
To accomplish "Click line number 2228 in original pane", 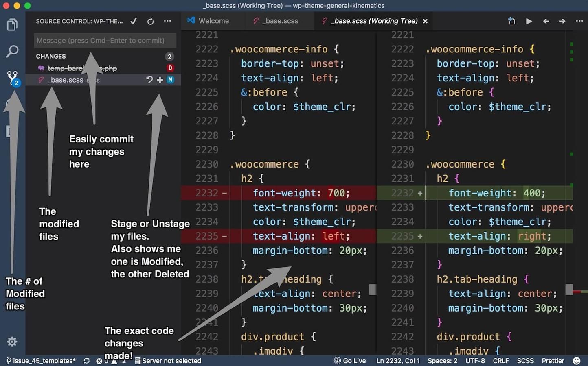I will [x=207, y=135].
